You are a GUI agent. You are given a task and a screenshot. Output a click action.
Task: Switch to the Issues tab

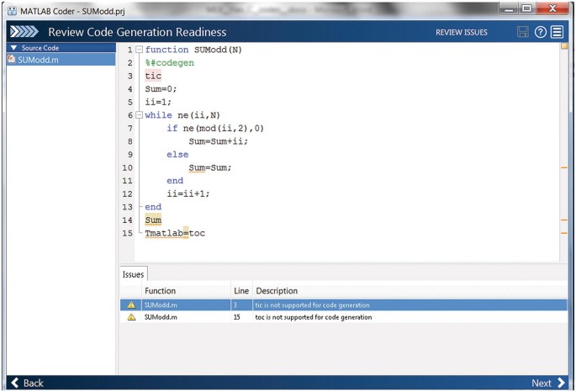pyautogui.click(x=134, y=274)
